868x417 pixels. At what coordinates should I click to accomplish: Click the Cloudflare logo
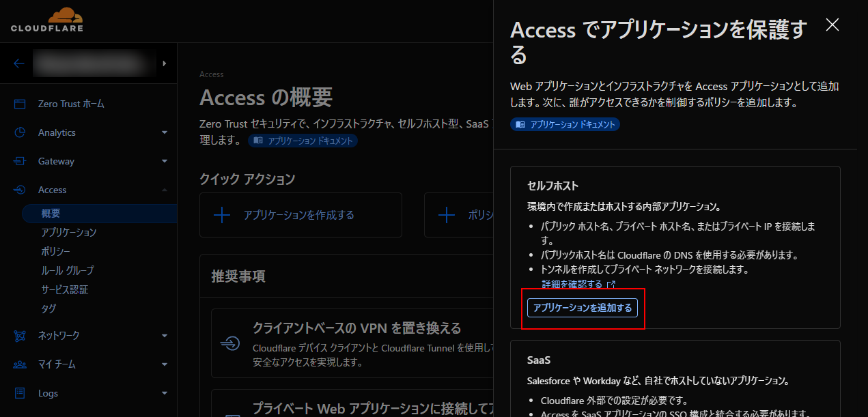47,20
